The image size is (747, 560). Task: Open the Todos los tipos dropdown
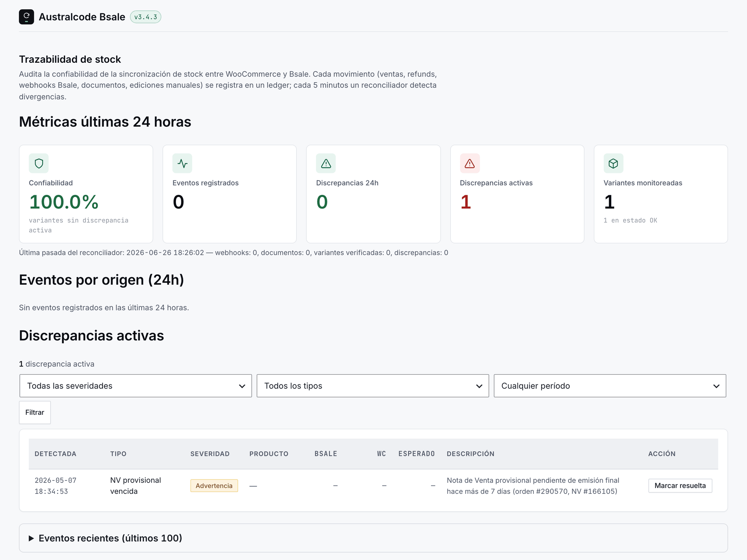coord(373,386)
